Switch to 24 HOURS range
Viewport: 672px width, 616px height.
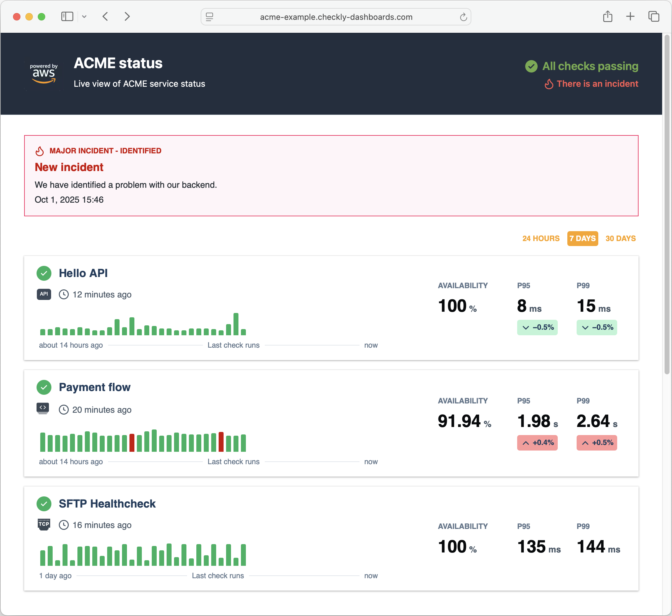[541, 239]
